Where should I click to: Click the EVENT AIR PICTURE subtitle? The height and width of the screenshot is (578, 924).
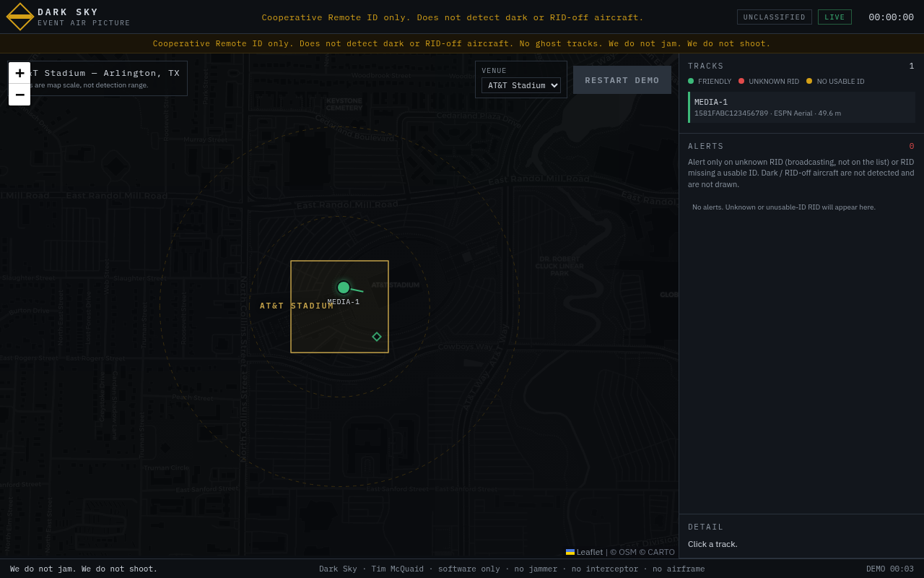(x=84, y=23)
